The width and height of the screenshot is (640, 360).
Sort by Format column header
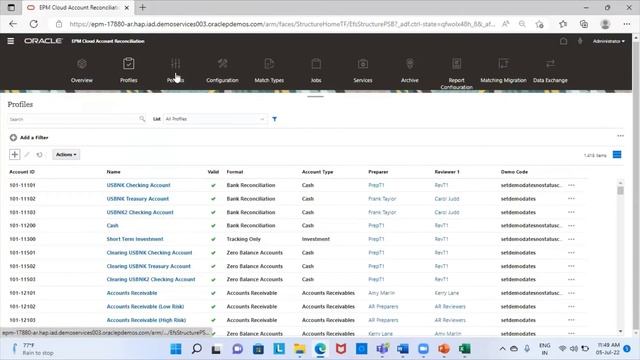pos(235,172)
